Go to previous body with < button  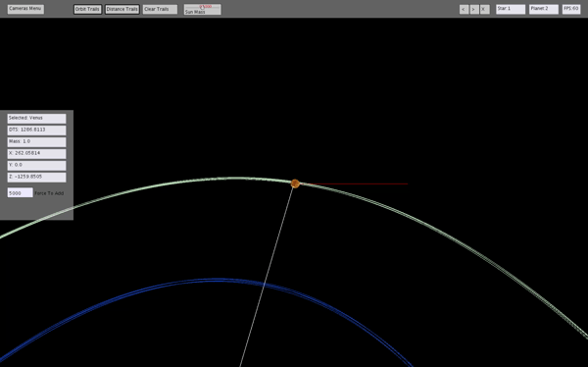click(x=464, y=10)
